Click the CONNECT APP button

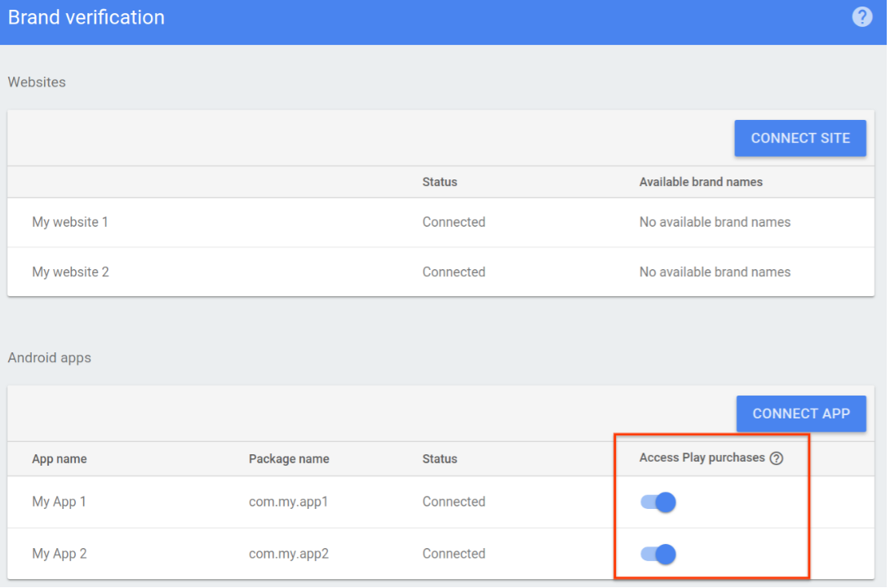tap(800, 413)
